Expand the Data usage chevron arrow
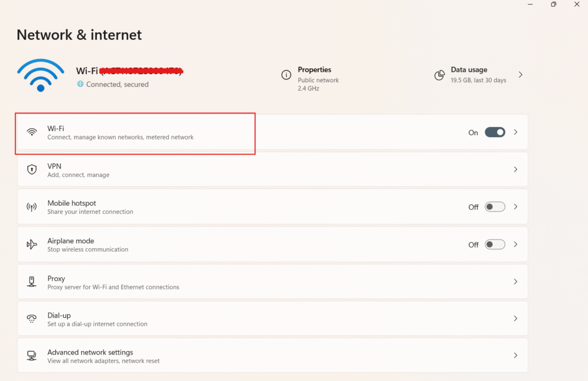588x381 pixels. [520, 75]
